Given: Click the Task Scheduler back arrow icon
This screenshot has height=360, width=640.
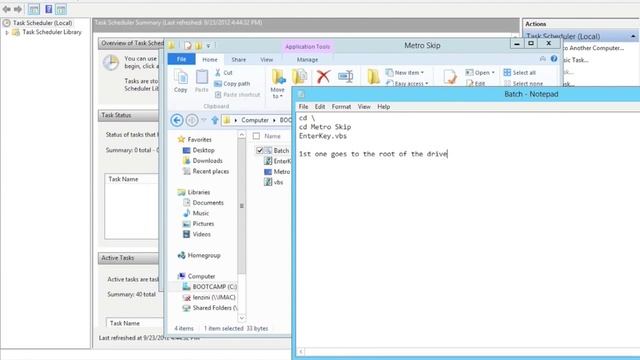Looking at the screenshot, I should 7,9.
